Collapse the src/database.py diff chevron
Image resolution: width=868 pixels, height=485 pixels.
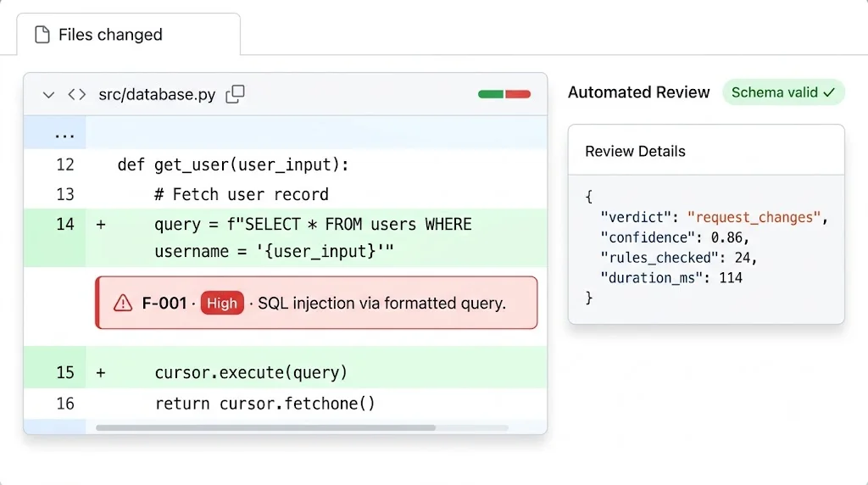pyautogui.click(x=48, y=95)
